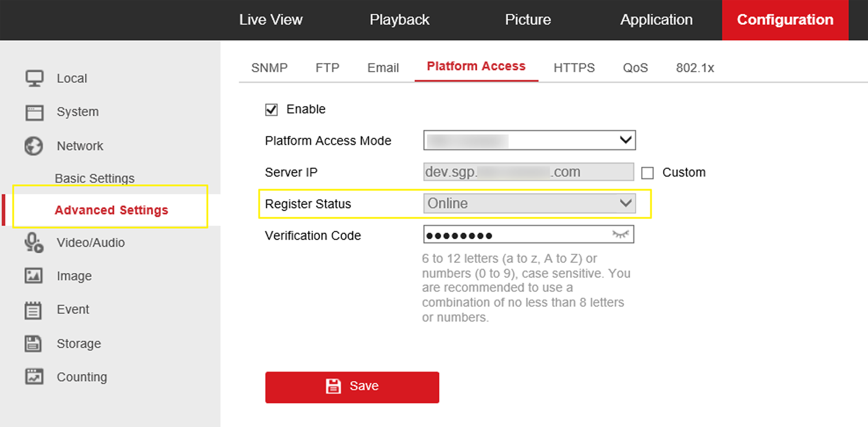The width and height of the screenshot is (868, 427).
Task: Switch to the HTTPS tab
Action: 574,68
